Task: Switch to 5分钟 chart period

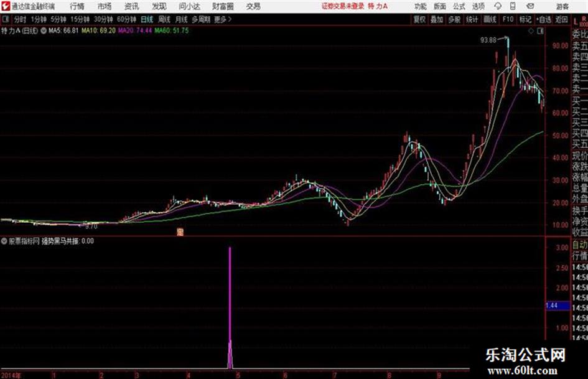Action: (x=58, y=19)
